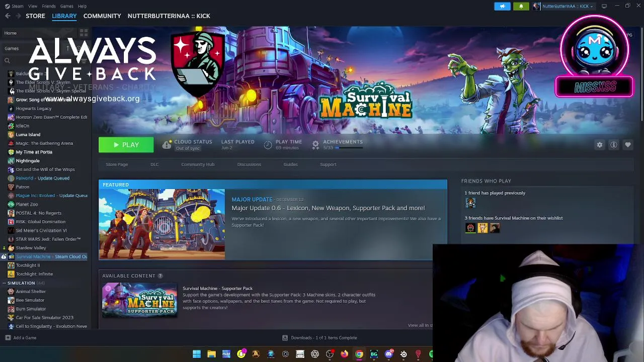Open the Support link
The height and width of the screenshot is (362, 644).
click(x=328, y=164)
